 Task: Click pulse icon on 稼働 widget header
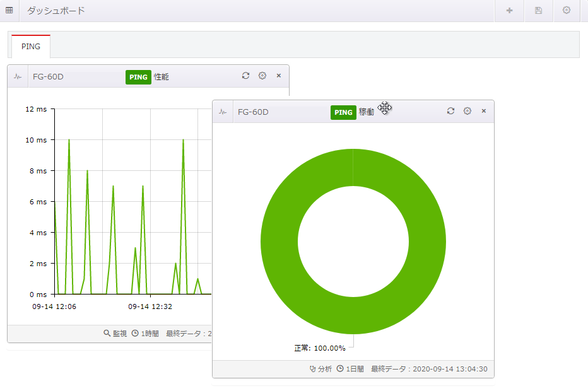click(223, 112)
